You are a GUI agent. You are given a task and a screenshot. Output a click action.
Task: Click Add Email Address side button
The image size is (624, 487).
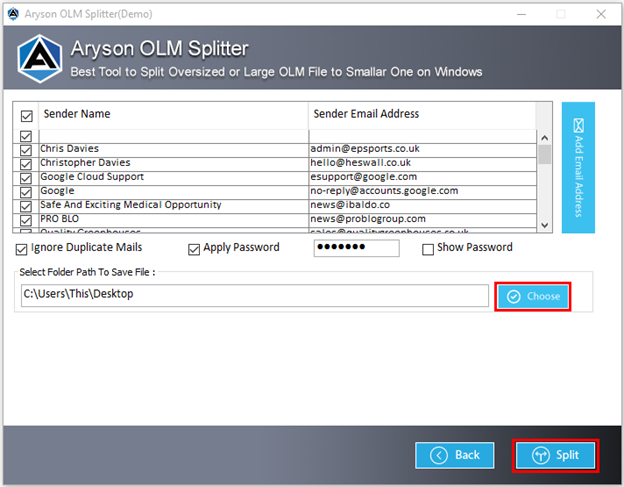[578, 168]
